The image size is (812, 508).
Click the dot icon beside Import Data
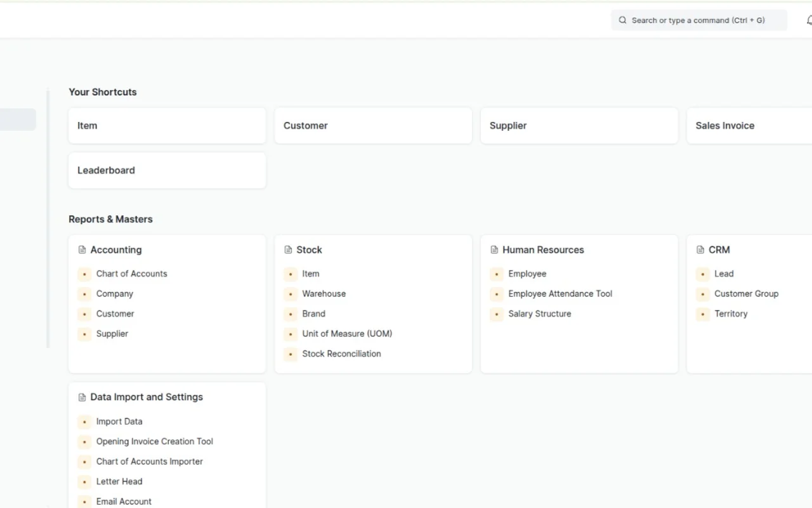(84, 422)
